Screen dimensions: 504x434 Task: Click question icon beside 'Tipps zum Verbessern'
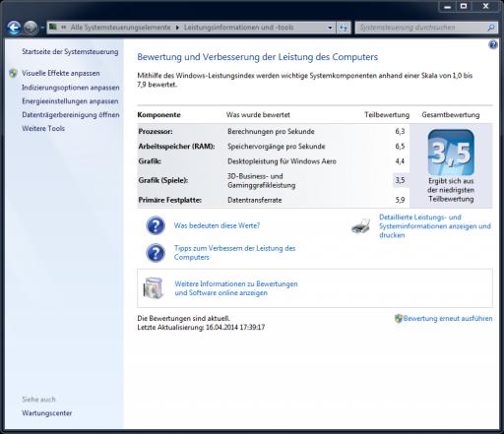click(156, 253)
